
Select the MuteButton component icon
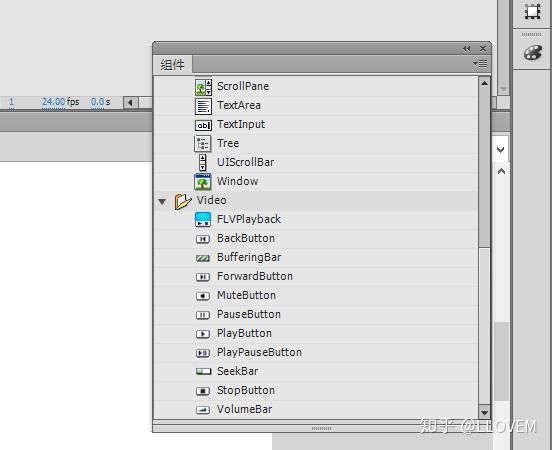coord(203,296)
